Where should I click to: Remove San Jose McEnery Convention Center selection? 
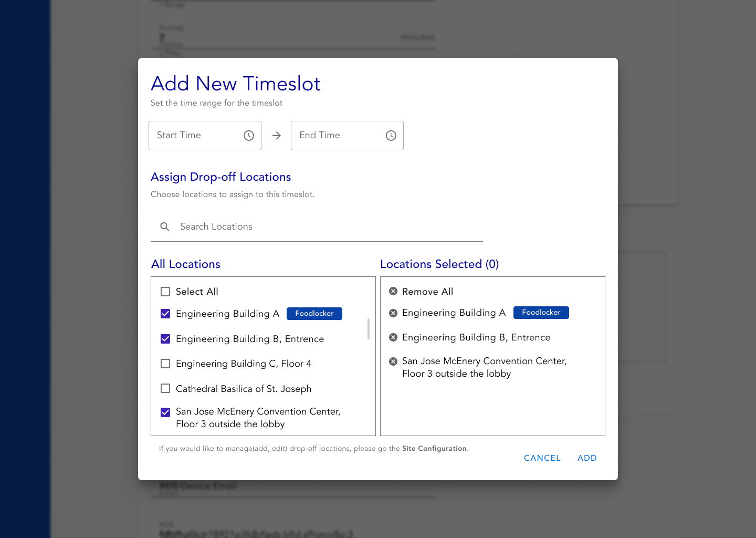[393, 361]
